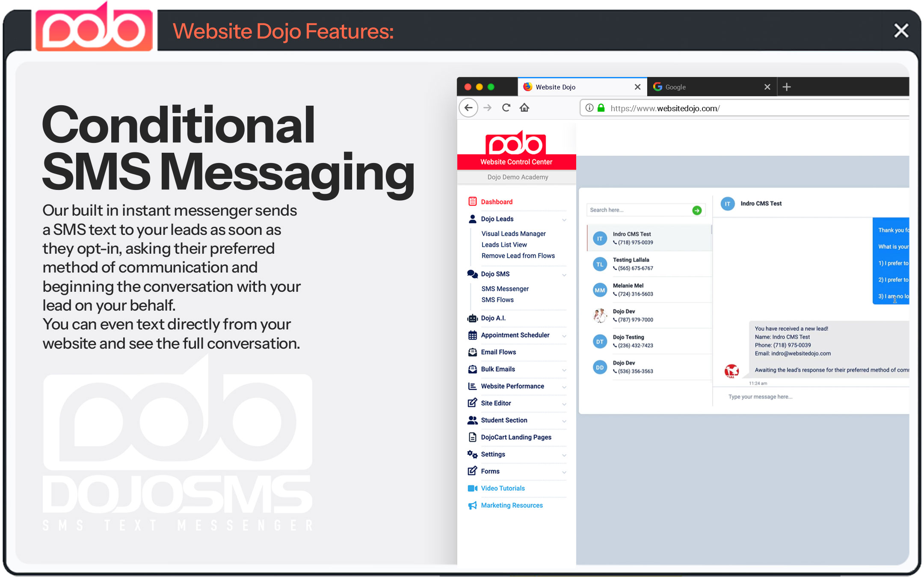Image resolution: width=924 pixels, height=578 pixels.
Task: Expand the Settings menu chevron
Action: [564, 455]
